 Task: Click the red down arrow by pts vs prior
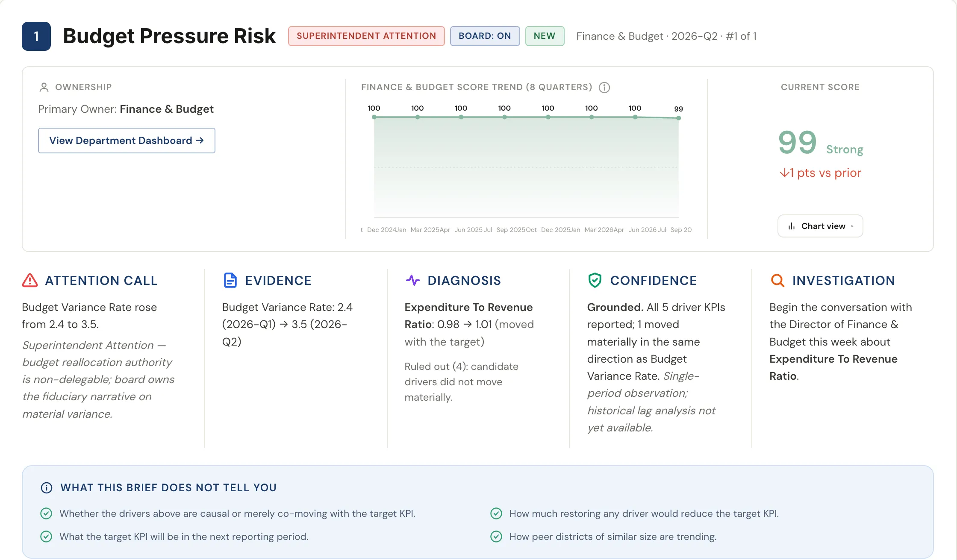784,173
